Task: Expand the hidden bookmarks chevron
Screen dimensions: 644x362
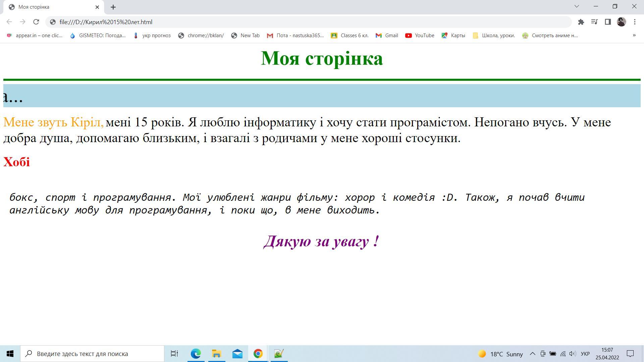Action: [634, 35]
